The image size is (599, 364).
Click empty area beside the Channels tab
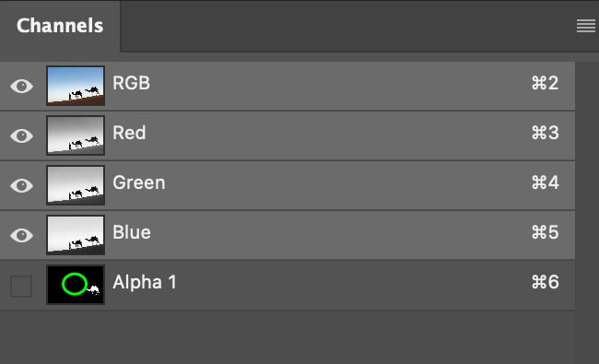coord(344,26)
